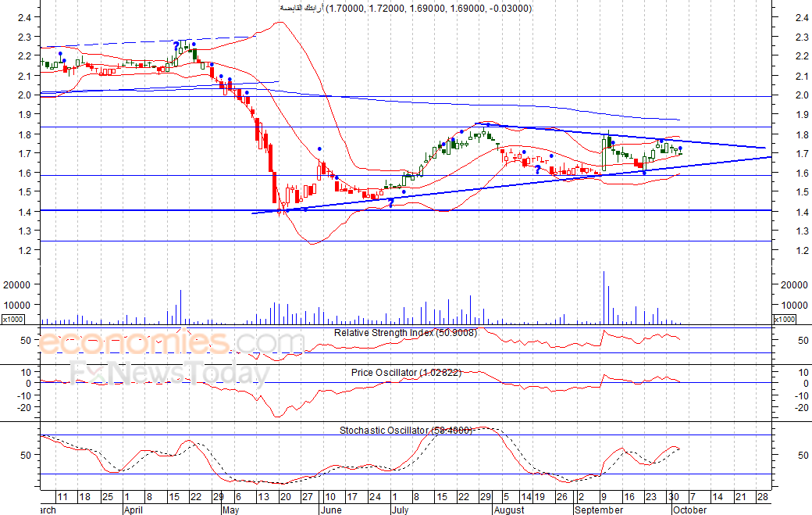Click the 20000 volume label on left axis
This screenshot has height=515, width=812.
tap(16, 284)
